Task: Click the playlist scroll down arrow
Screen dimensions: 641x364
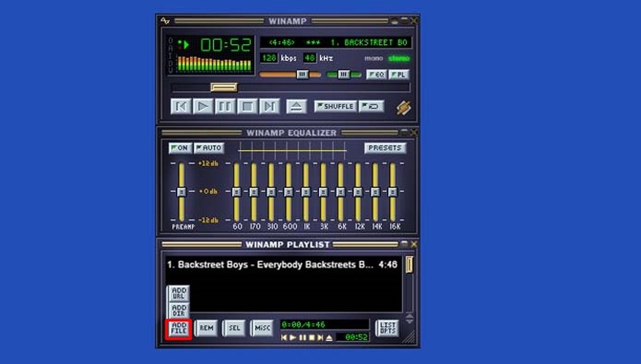Action: pyautogui.click(x=409, y=322)
